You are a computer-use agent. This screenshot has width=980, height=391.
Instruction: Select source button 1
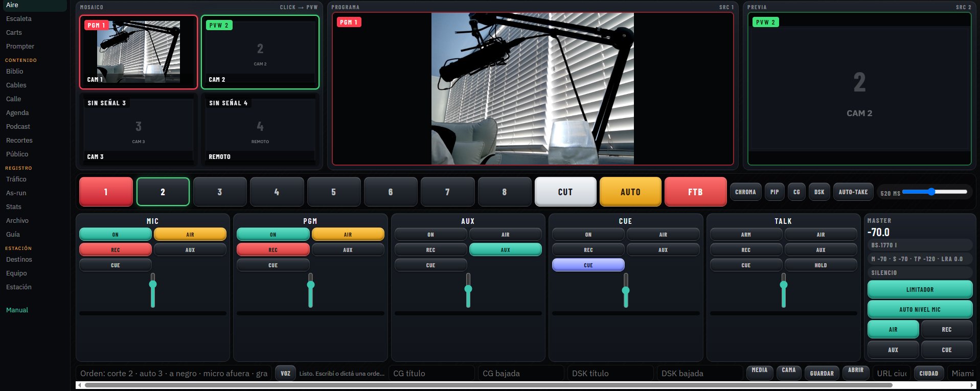[x=106, y=192]
